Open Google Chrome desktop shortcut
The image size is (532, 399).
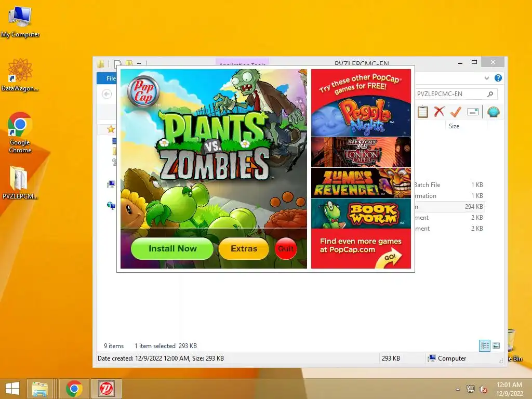point(20,132)
